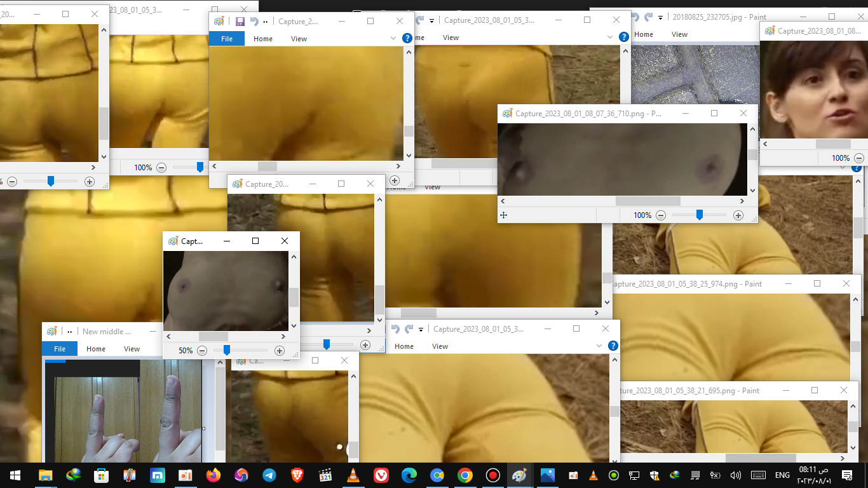
Task: Expand the ribbon chevron beside Capture_2 window's Help
Action: (x=393, y=39)
